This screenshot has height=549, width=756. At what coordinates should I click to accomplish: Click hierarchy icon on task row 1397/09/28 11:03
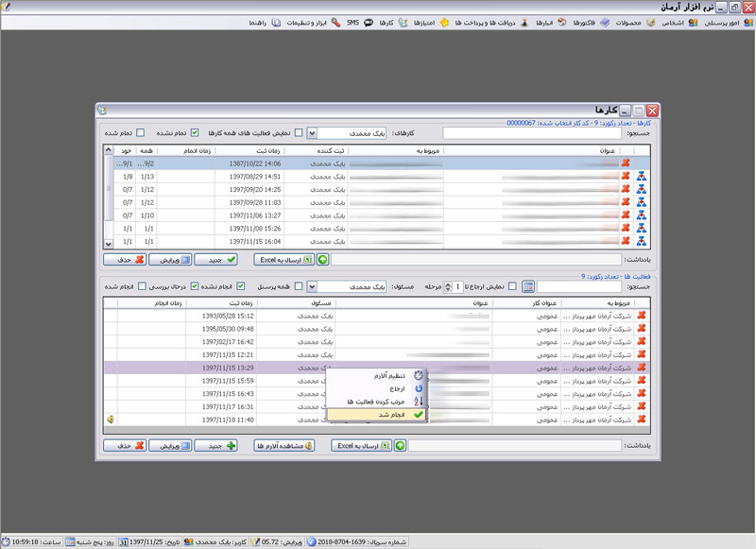[641, 202]
